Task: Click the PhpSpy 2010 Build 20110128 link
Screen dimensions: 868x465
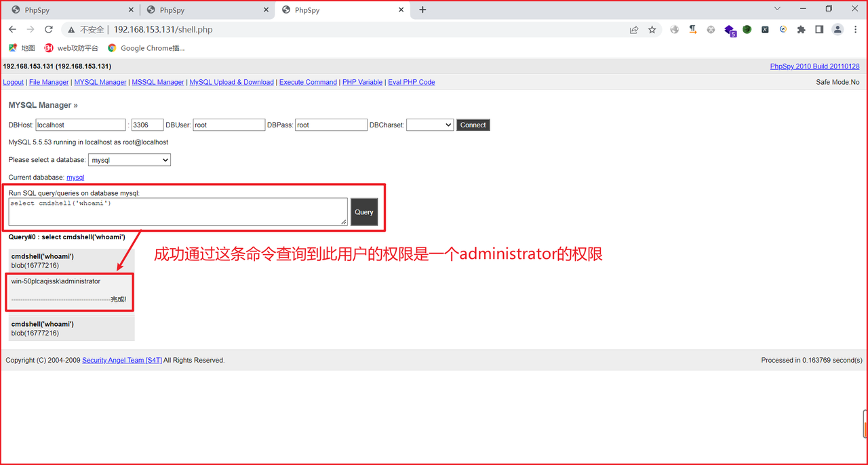Action: (x=814, y=66)
